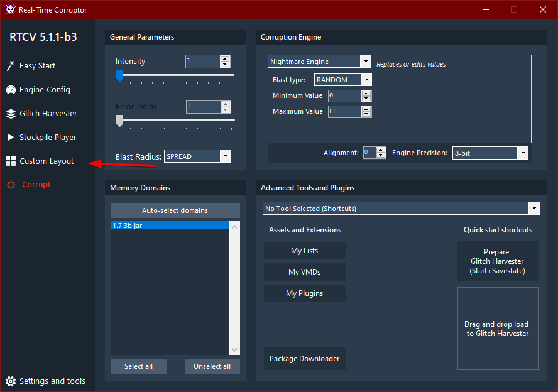This screenshot has width=558, height=392.
Task: Click the Maximum Value field
Action: tap(344, 111)
